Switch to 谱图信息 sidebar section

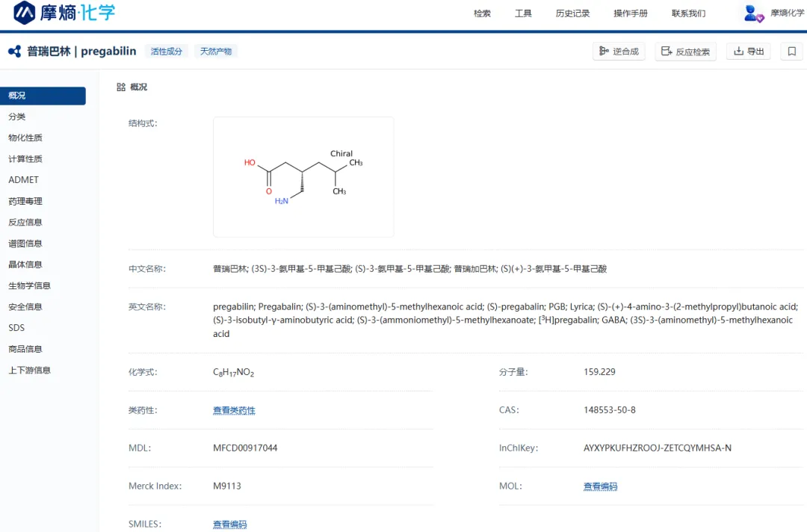25,244
